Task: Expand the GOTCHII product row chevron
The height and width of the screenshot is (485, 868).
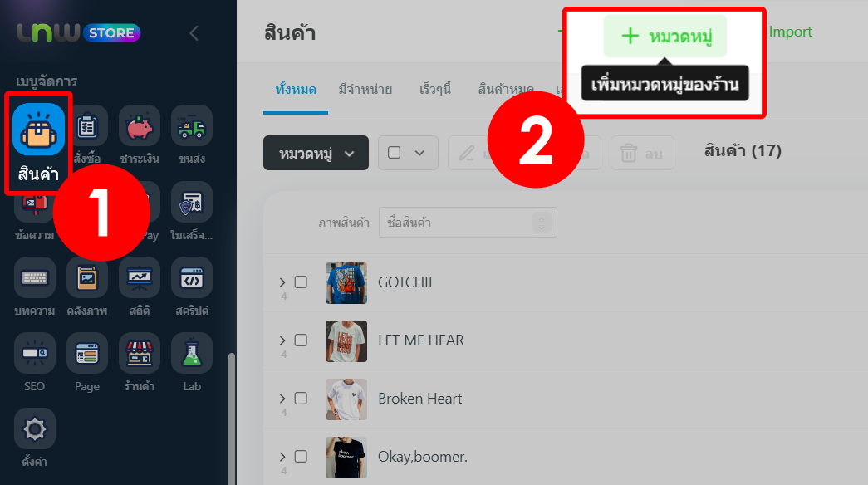Action: tap(282, 282)
